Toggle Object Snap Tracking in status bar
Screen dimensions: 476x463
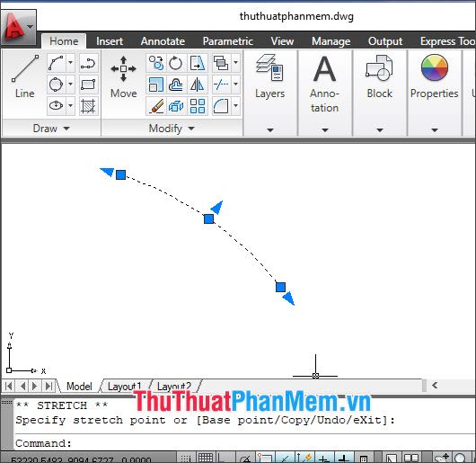(x=285, y=458)
